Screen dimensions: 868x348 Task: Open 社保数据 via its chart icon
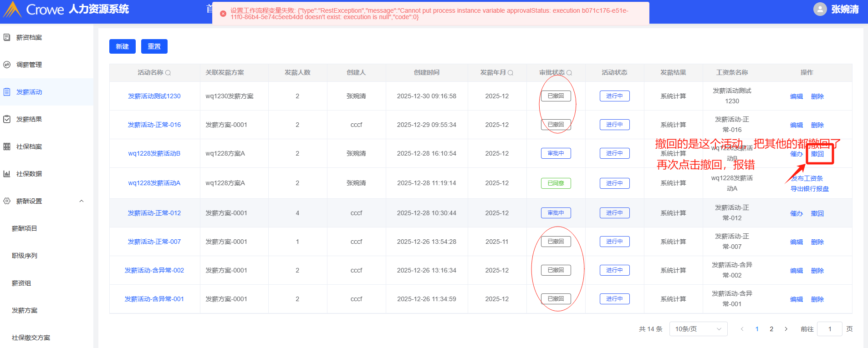pos(7,174)
